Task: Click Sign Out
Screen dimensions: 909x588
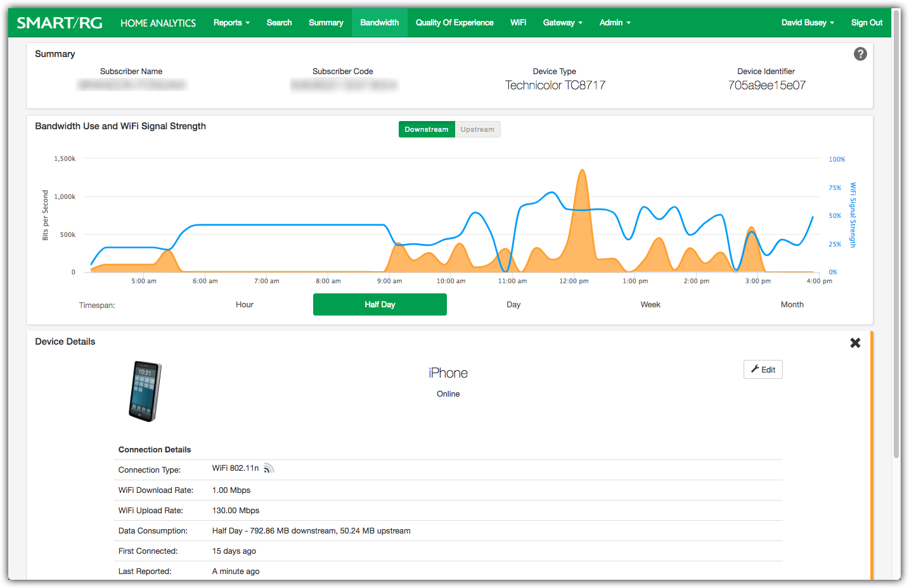Action: coord(866,22)
